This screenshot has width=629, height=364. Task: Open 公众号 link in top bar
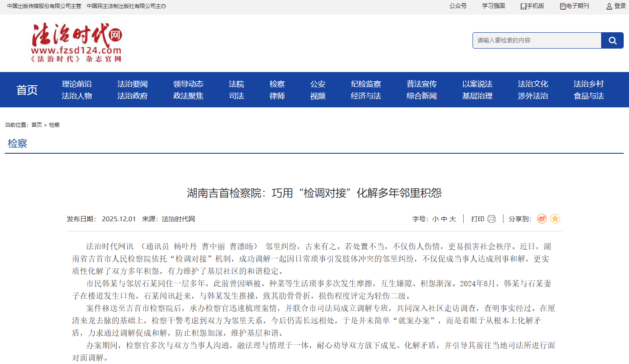pyautogui.click(x=458, y=6)
